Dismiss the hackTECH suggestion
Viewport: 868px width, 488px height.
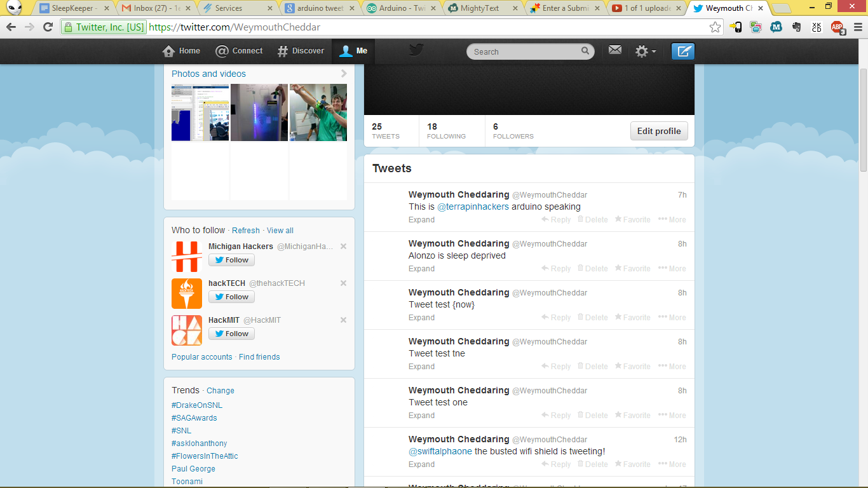click(x=343, y=283)
